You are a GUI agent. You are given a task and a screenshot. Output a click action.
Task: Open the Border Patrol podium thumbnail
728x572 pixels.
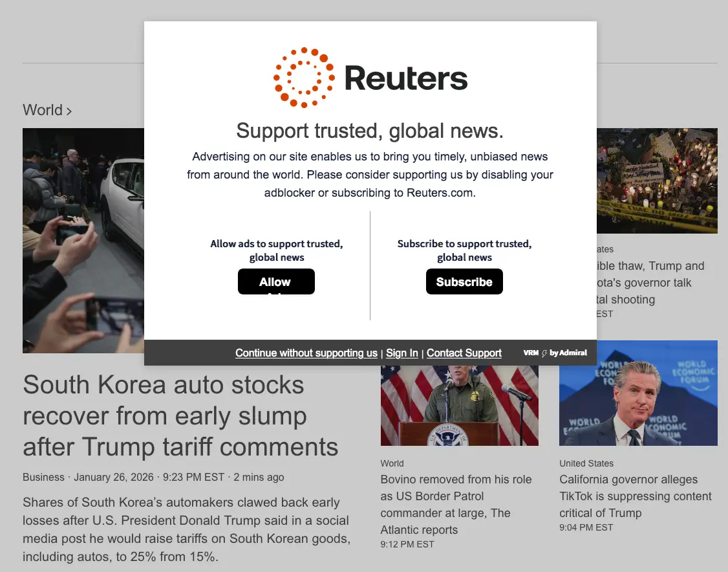point(460,405)
